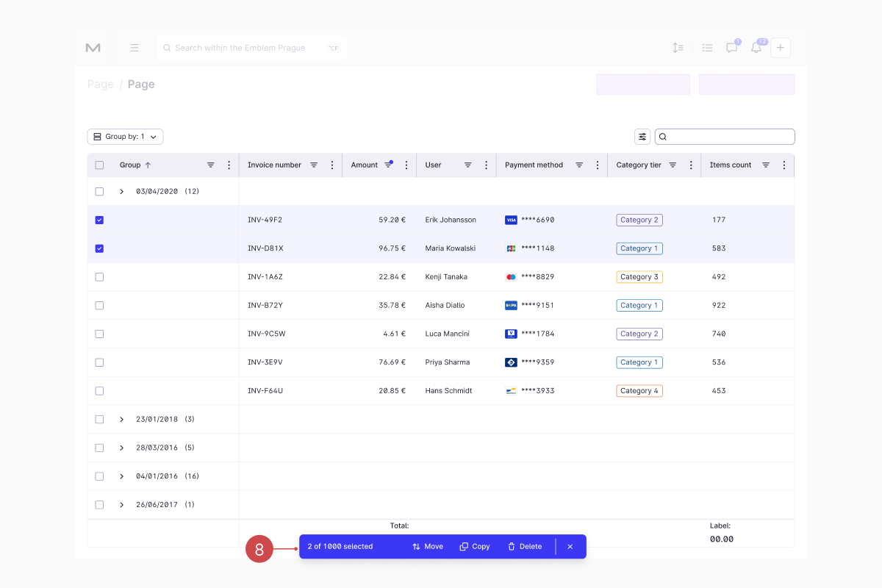Open the checklist tasks icon

coord(707,48)
